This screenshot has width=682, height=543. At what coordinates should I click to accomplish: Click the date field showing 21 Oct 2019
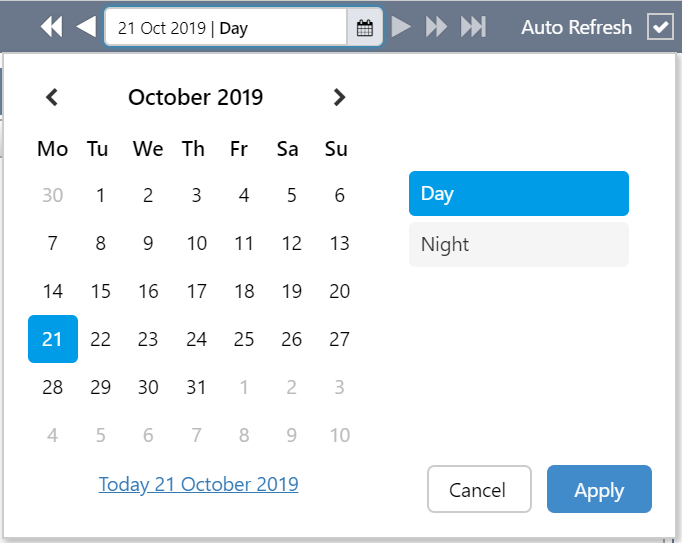(x=225, y=28)
